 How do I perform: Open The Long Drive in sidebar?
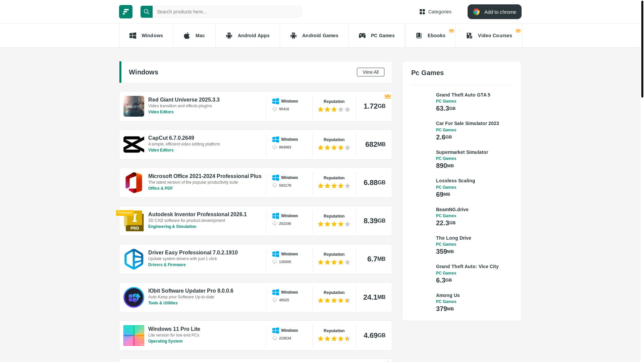453,238
